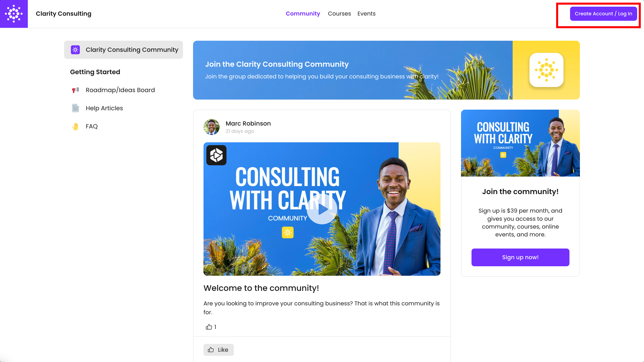
Task: Click Marc Robinson's profile avatar
Action: click(x=212, y=127)
